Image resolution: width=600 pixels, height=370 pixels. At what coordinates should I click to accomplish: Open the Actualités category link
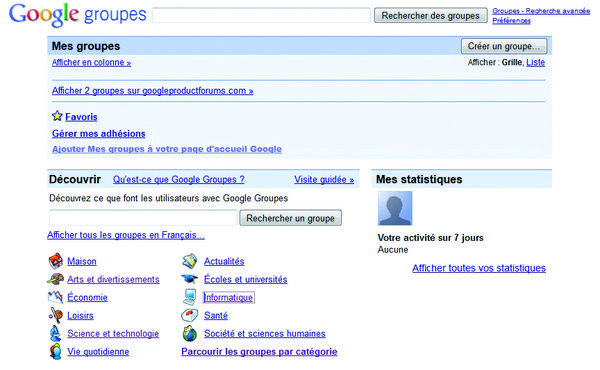pos(224,261)
